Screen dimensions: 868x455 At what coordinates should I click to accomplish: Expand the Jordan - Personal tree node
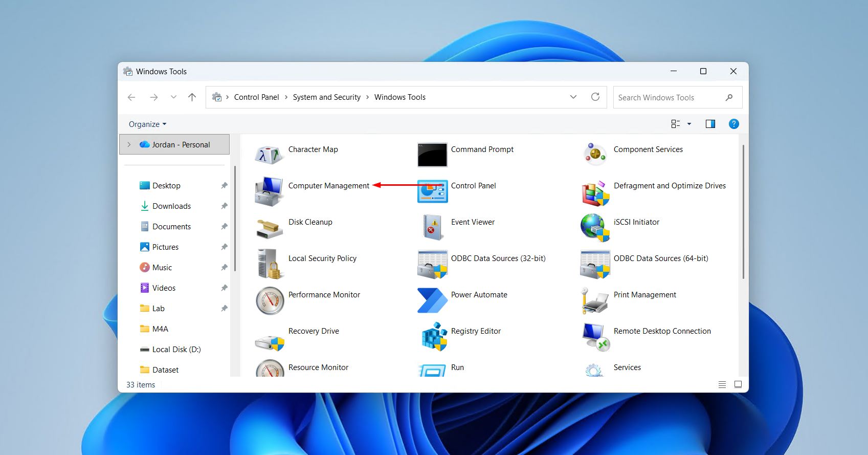pyautogui.click(x=129, y=145)
